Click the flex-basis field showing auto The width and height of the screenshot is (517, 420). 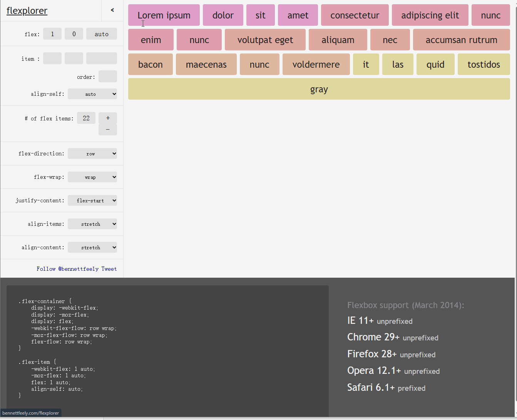(102, 34)
